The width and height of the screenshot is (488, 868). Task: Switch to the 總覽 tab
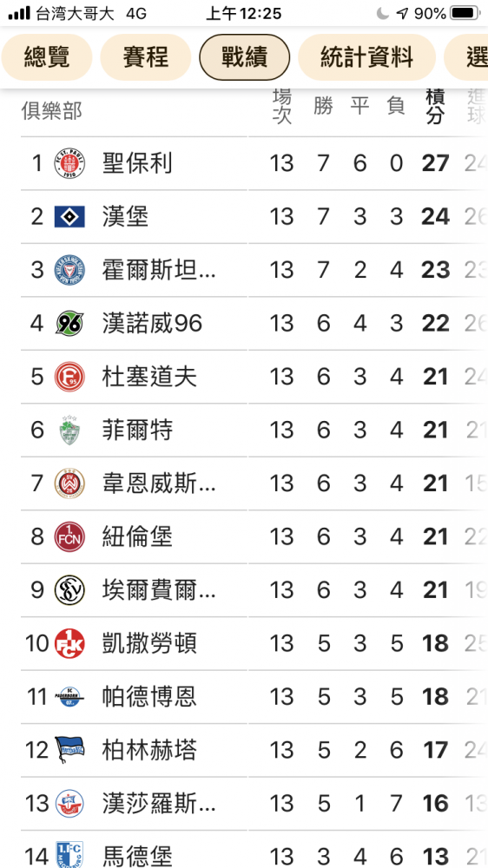tap(47, 57)
